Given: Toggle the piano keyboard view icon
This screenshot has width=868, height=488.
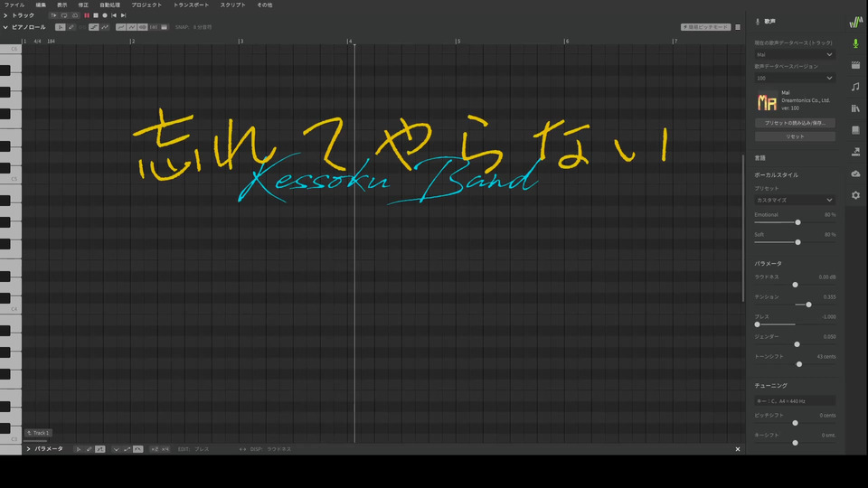Looking at the screenshot, I should pyautogui.click(x=164, y=27).
